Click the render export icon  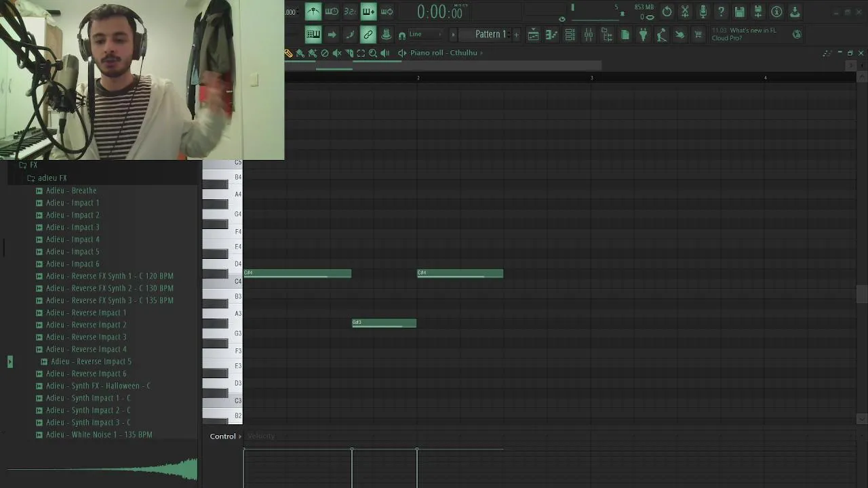758,12
